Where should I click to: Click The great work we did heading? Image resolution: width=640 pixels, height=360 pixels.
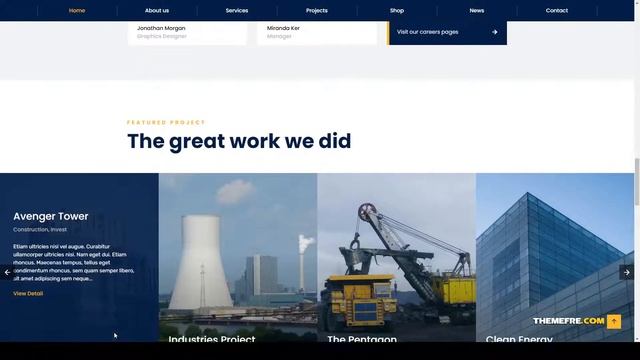click(239, 141)
